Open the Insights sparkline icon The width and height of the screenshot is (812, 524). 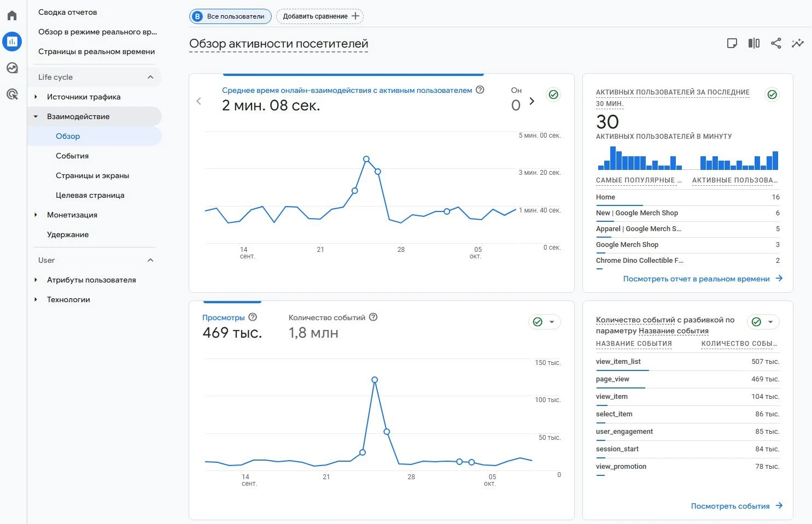798,44
